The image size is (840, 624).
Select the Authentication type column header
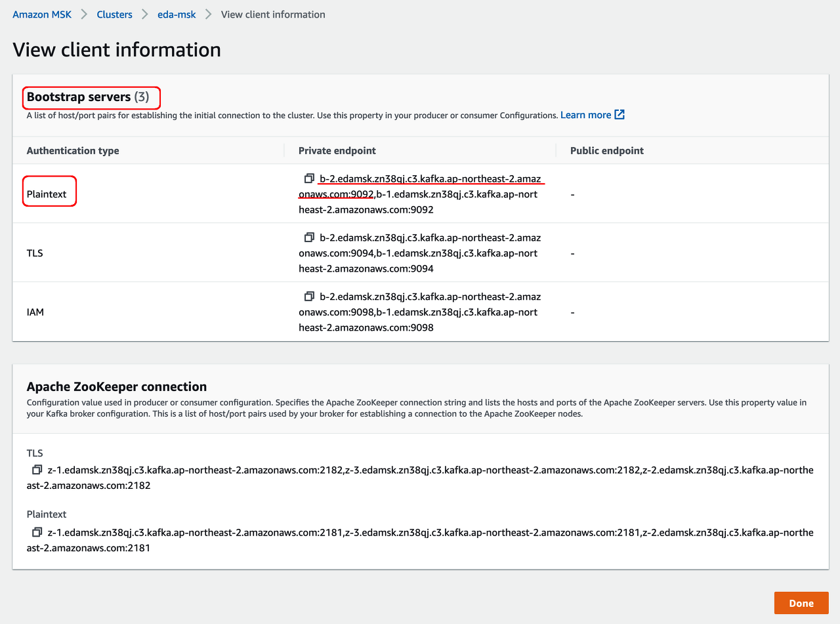point(73,150)
